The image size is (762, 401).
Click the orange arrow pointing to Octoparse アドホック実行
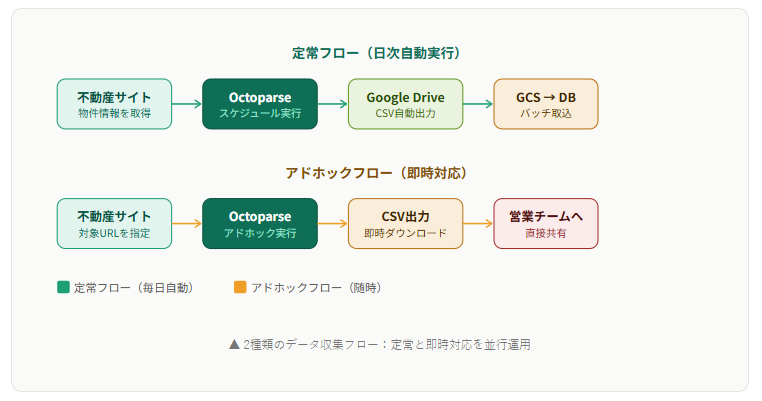(x=187, y=223)
